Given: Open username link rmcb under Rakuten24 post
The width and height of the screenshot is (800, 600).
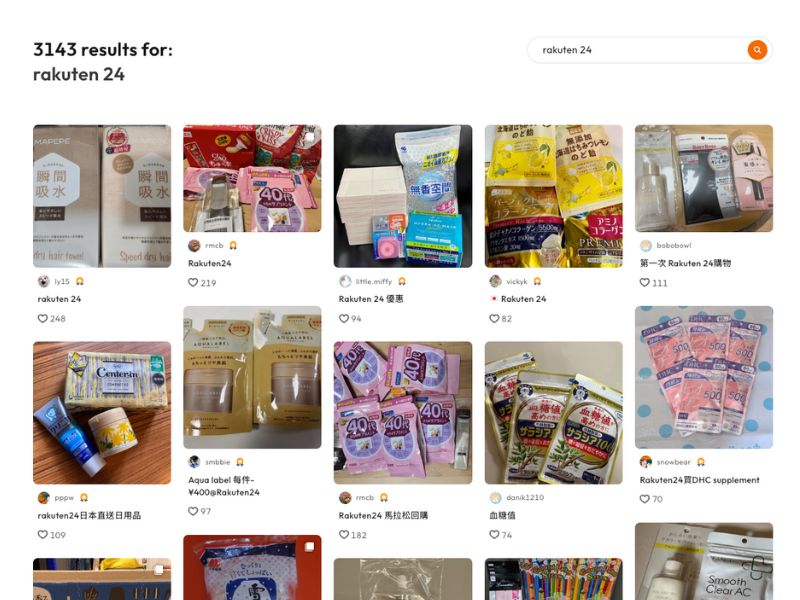Looking at the screenshot, I should [x=214, y=245].
